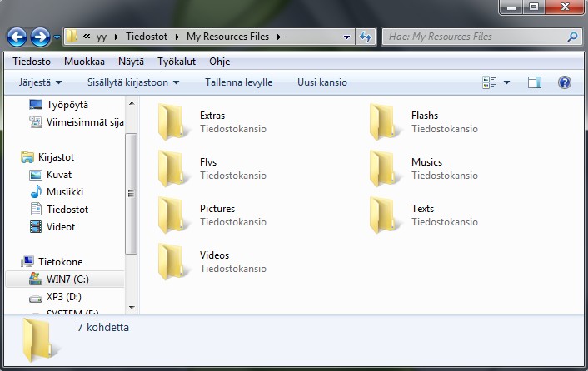588x371 pixels.
Task: Select 'My Resources Files' breadcrumb segment
Action: [227, 37]
